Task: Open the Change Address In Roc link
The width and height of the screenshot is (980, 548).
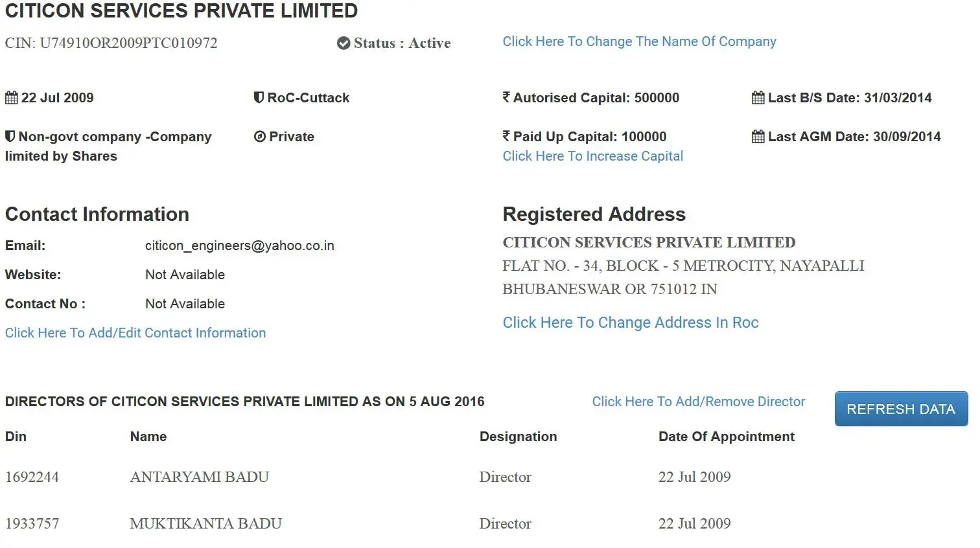Action: pyautogui.click(x=630, y=323)
